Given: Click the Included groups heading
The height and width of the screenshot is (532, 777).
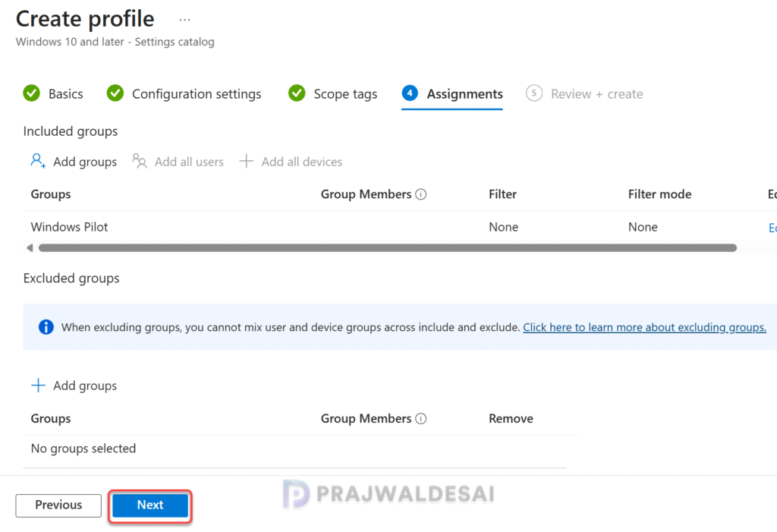Looking at the screenshot, I should click(71, 131).
